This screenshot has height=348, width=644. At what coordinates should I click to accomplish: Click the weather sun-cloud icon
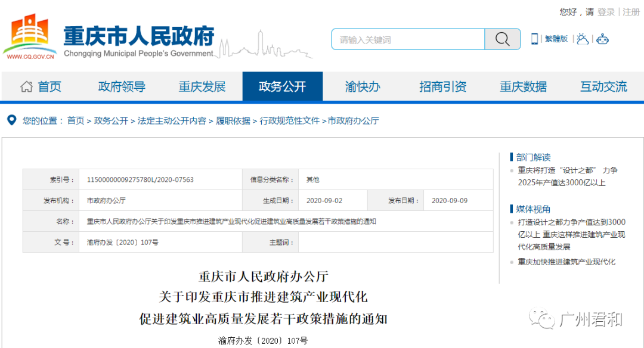pos(583,39)
